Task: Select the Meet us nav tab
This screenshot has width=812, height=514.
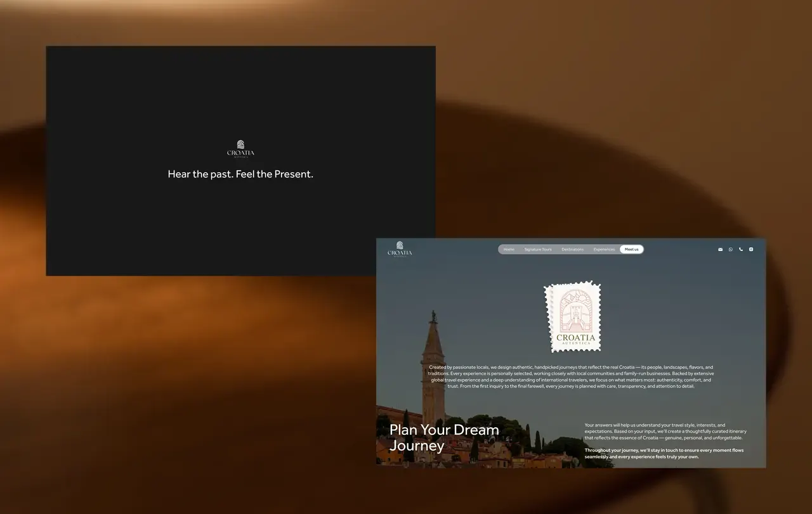Action: tap(631, 250)
